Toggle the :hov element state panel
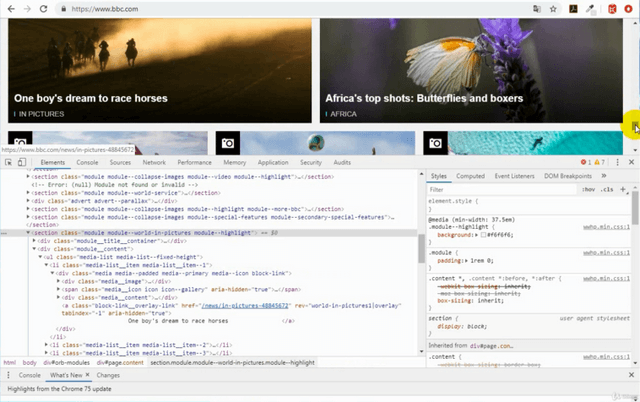 [588, 189]
